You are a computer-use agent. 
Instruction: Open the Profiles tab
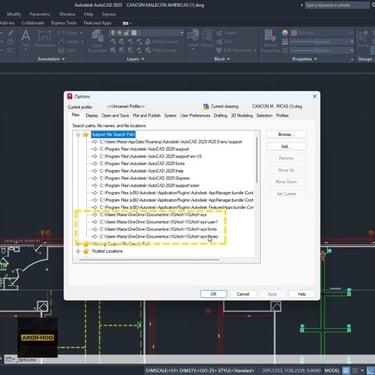click(x=282, y=115)
